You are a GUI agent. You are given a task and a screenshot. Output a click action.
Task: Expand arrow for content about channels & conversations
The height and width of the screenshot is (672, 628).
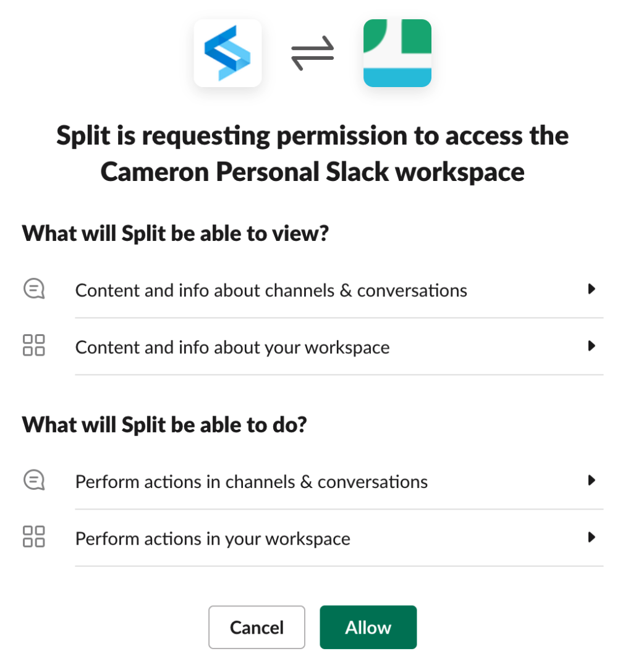592,289
